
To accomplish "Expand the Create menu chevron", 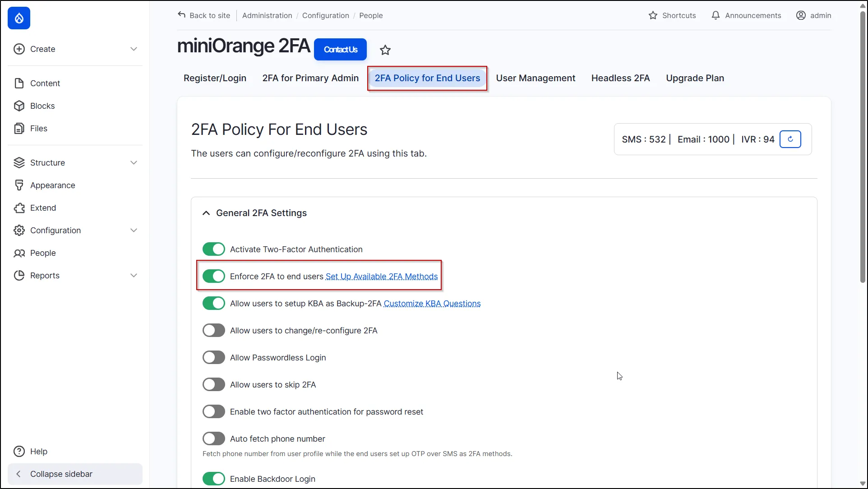I will point(134,49).
